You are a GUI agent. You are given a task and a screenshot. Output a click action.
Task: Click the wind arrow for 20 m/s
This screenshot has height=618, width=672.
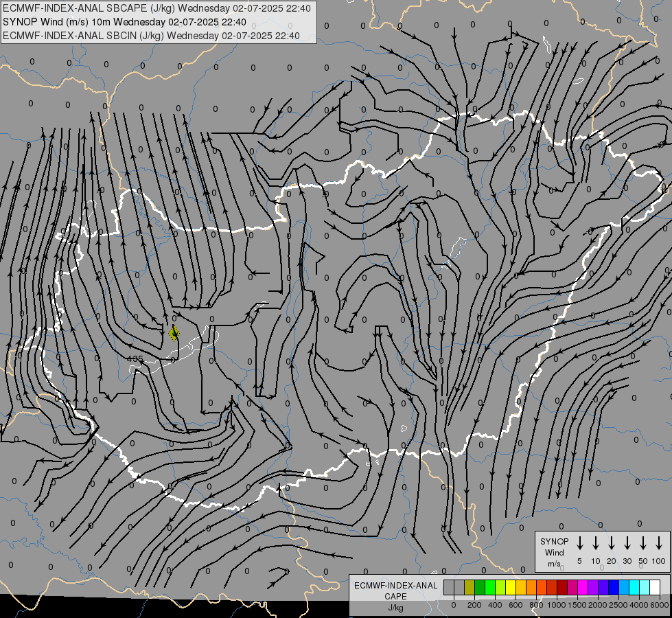[612, 543]
